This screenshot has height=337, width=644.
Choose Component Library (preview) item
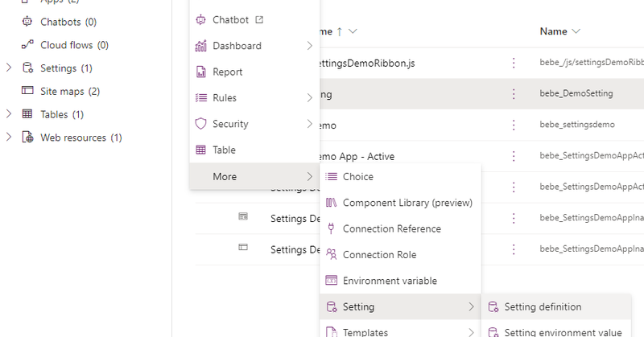click(x=400, y=203)
